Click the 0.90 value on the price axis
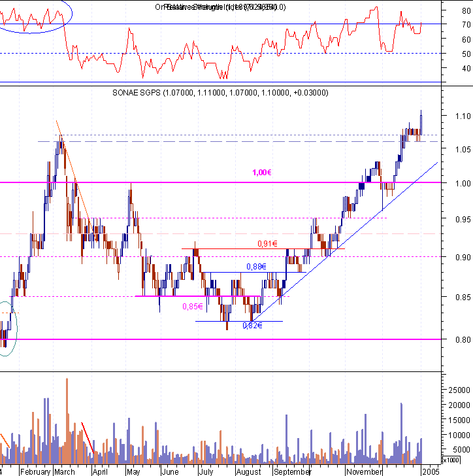473x476 pixels. pyautogui.click(x=463, y=257)
